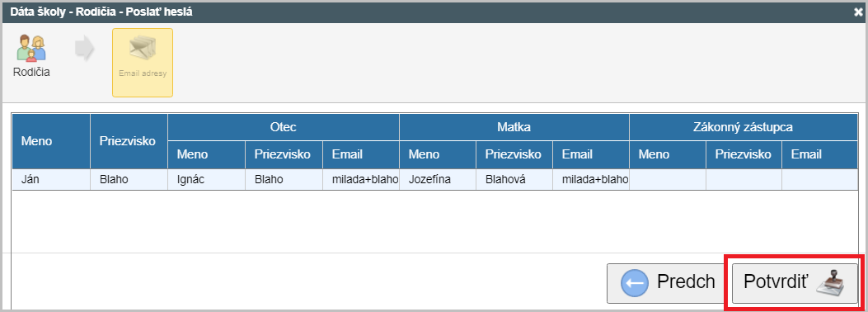Select the mother's name cell Jozefína
The height and width of the screenshot is (312, 868).
point(438,180)
